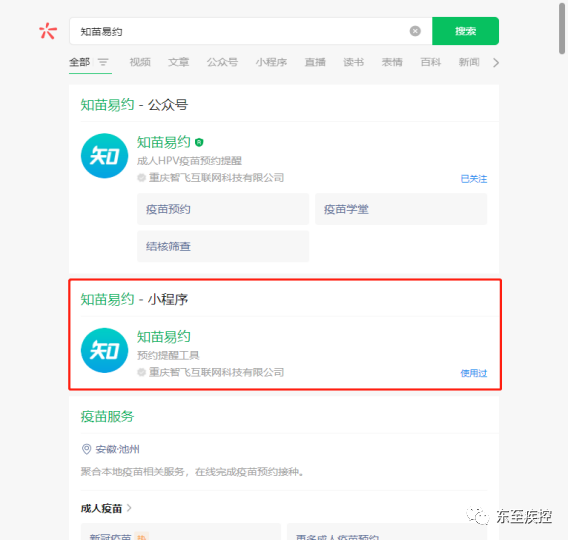Select the 全部 tab
The width and height of the screenshot is (569, 541).
pos(79,62)
